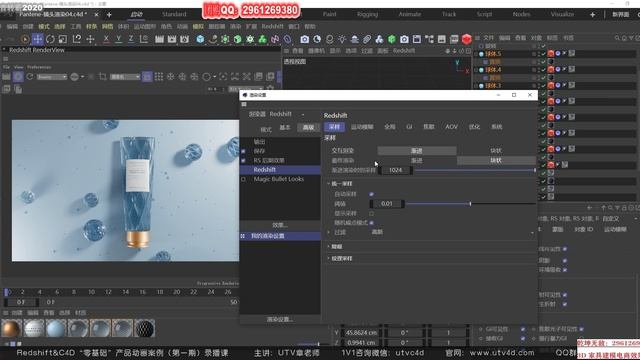The image size is (640, 360).
Task: Expand the Sphere.4 object hierarchy
Action: click(x=476, y=70)
